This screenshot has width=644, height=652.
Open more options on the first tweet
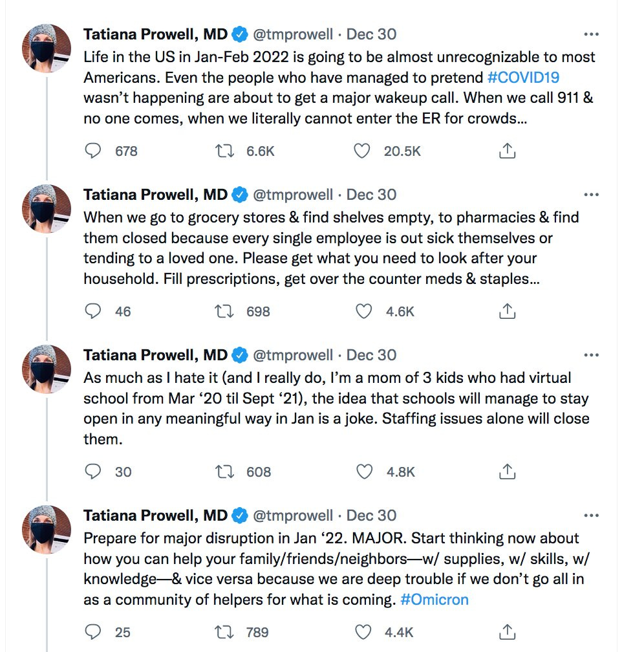[x=591, y=34]
